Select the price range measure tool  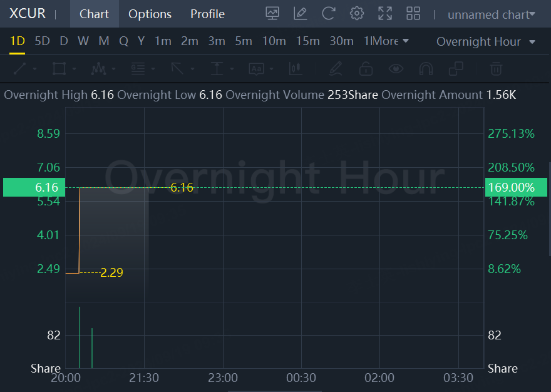217,68
